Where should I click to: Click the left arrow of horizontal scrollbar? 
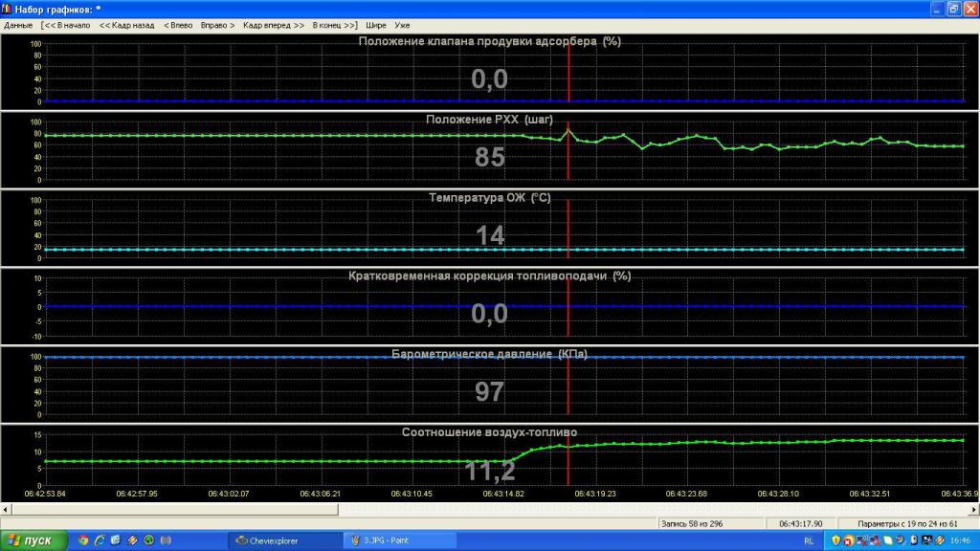6,510
